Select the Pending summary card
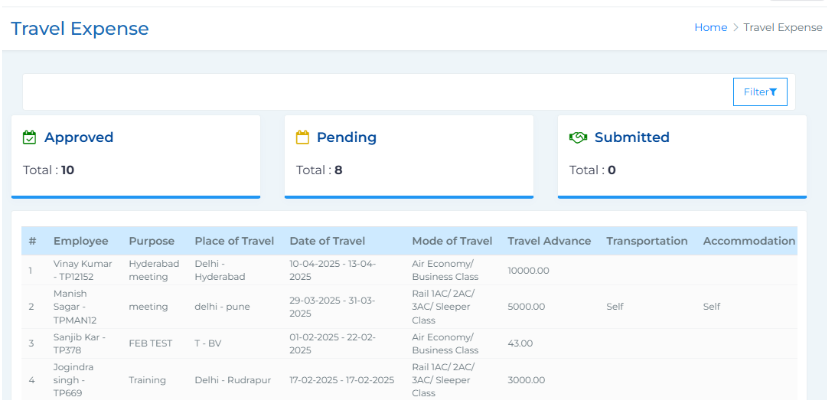Image resolution: width=836 pixels, height=400 pixels. (409, 155)
